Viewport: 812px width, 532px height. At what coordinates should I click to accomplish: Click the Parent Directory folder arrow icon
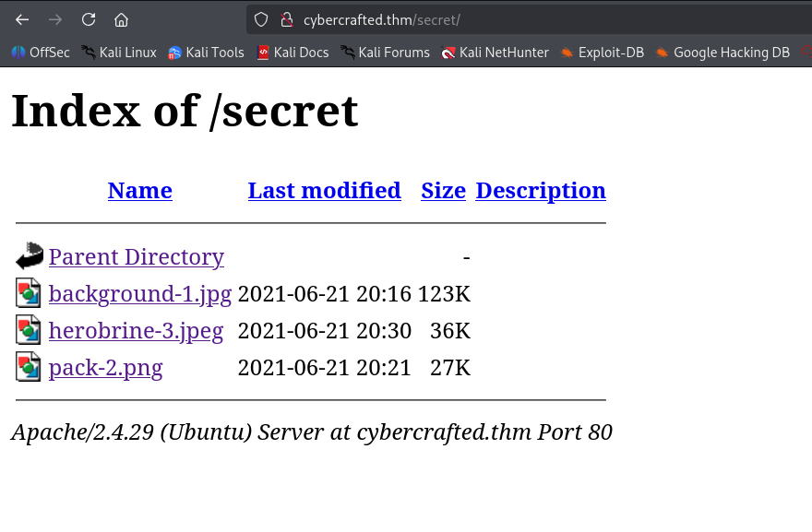[x=29, y=256]
